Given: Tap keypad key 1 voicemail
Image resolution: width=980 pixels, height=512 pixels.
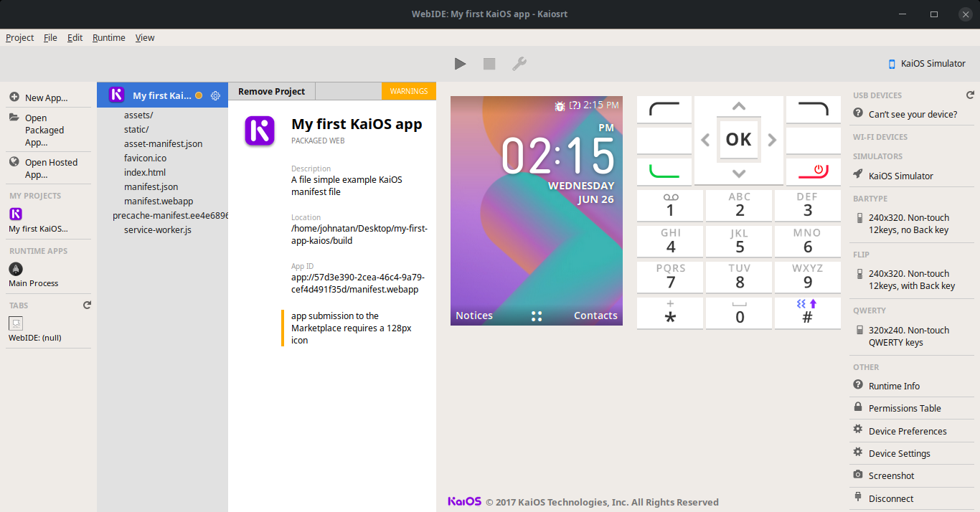Looking at the screenshot, I should click(x=670, y=205).
